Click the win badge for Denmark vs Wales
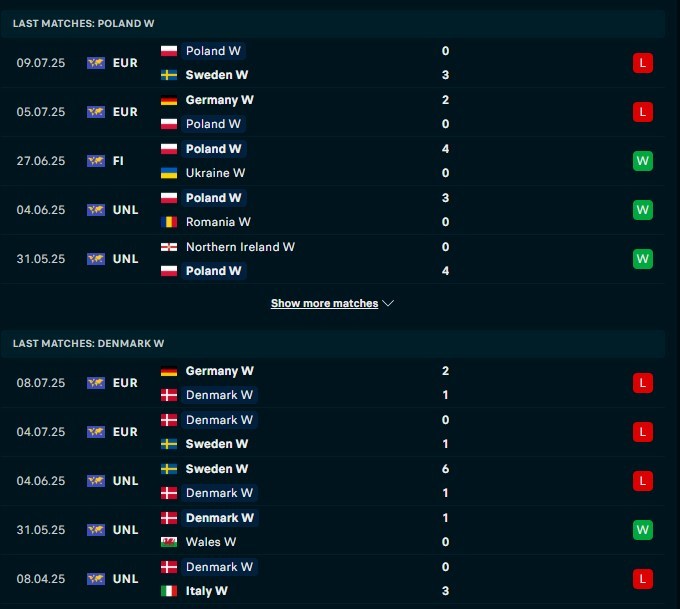Image resolution: width=680 pixels, height=609 pixels. (x=642, y=530)
